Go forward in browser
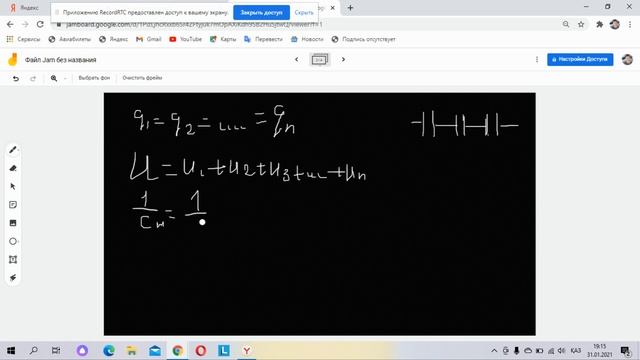Screen dimensions: 640x360 [x=25, y=24]
